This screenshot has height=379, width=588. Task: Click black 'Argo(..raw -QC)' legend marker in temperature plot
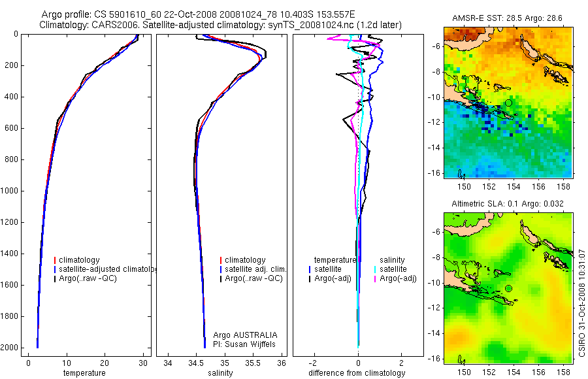[55, 278]
